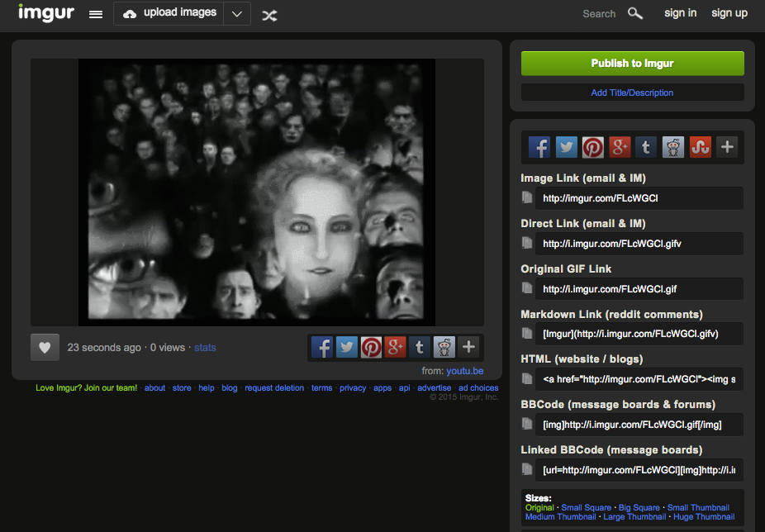The width and height of the screenshot is (765, 532).
Task: Click plus icon in sidebar share row
Action: [x=727, y=147]
